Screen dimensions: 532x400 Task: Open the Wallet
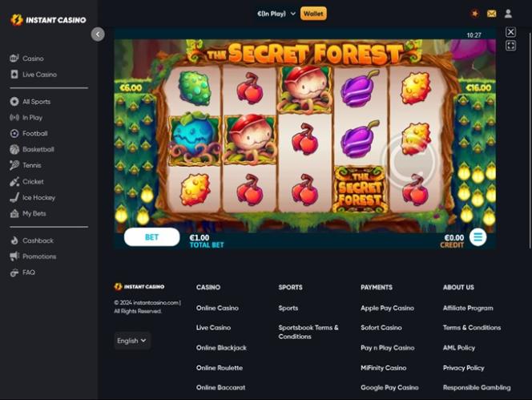(313, 14)
